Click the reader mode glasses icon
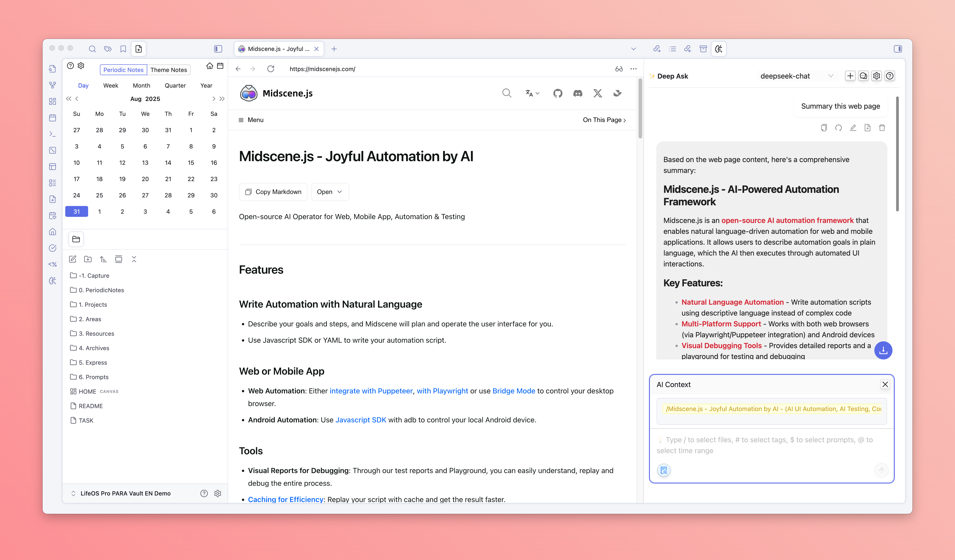Image resolution: width=955 pixels, height=560 pixels. (618, 69)
